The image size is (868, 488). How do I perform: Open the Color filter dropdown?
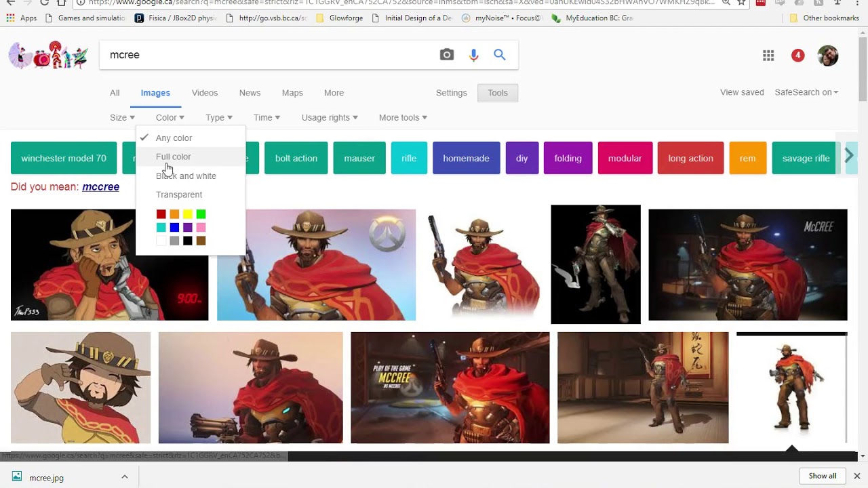tap(170, 117)
